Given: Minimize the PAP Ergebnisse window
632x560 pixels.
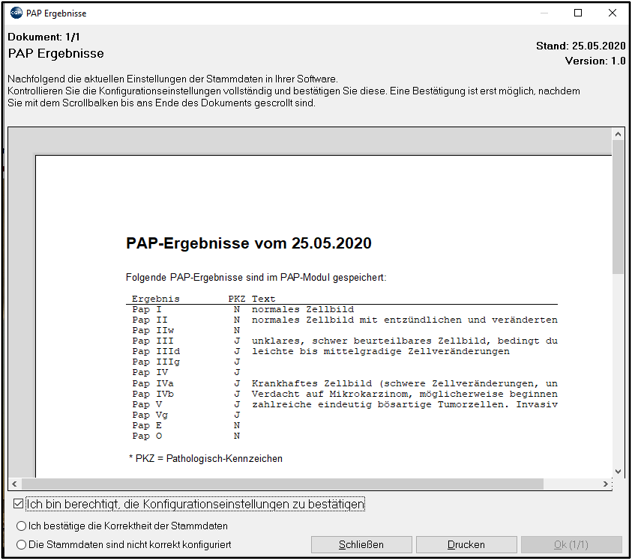Looking at the screenshot, I should tap(544, 13).
